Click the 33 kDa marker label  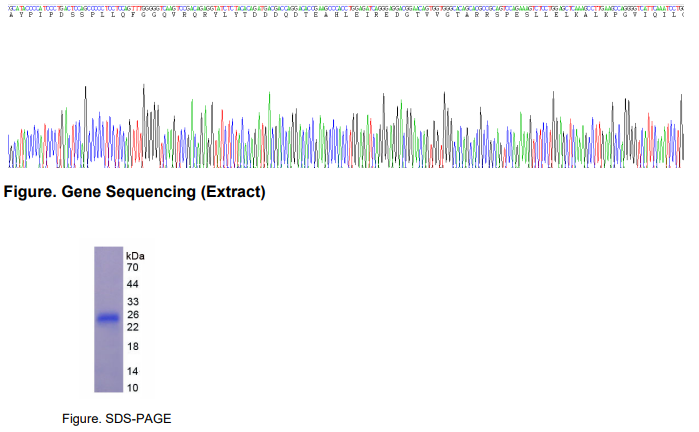point(131,302)
